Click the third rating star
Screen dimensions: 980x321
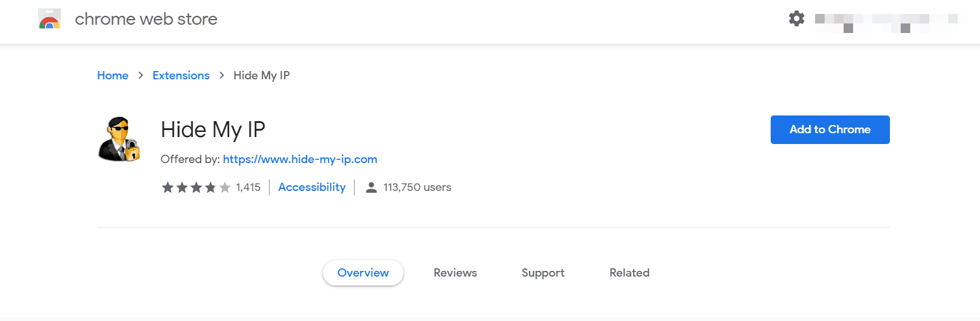pos(196,187)
